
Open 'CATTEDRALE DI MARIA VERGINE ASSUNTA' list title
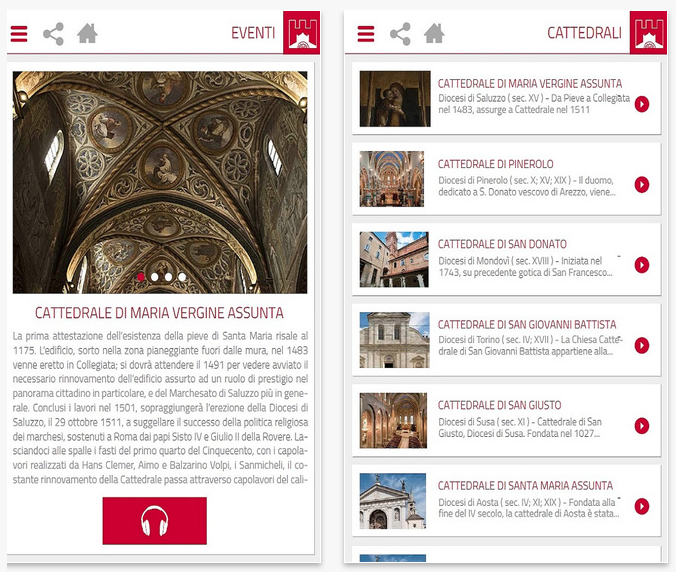[530, 83]
